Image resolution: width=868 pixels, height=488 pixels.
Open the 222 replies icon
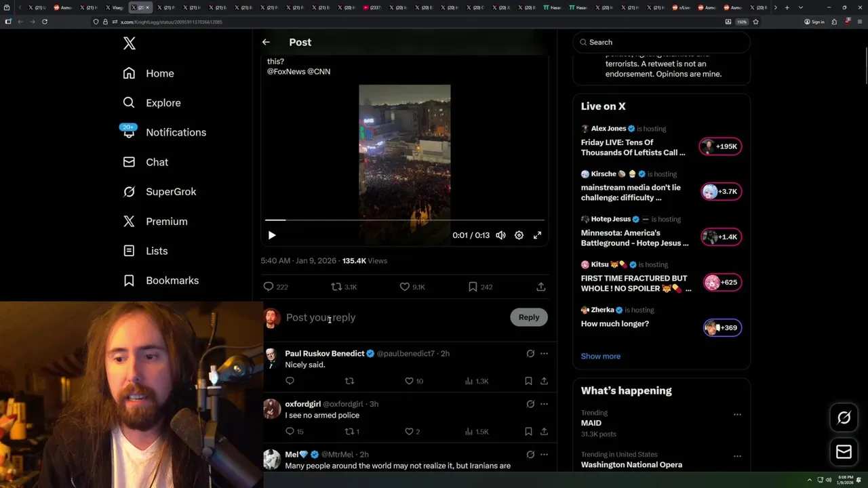point(275,287)
